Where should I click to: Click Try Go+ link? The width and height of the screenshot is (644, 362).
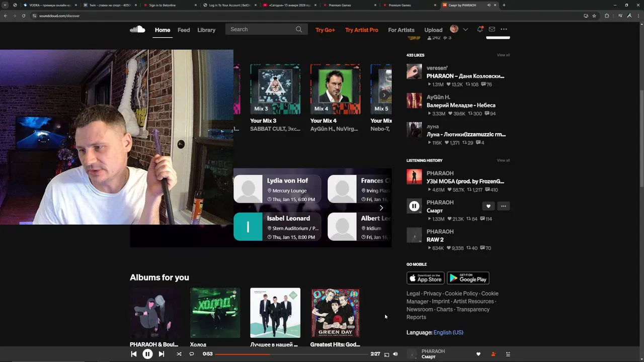point(325,30)
